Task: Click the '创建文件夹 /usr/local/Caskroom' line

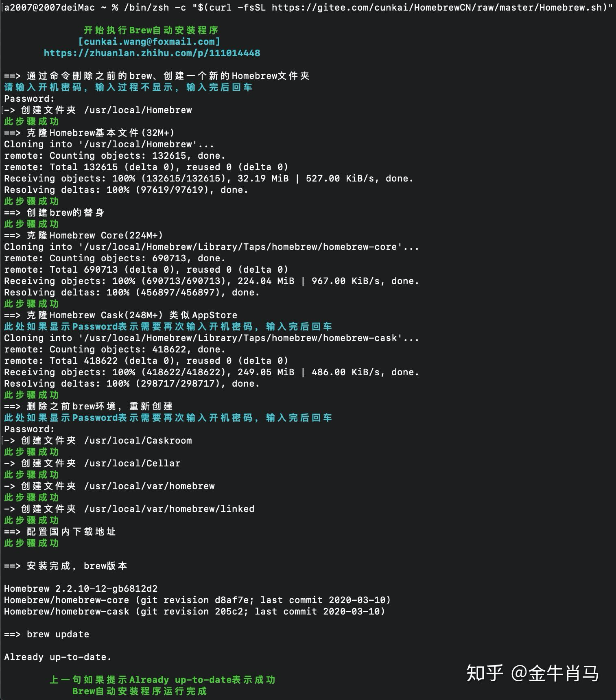Action: point(98,440)
